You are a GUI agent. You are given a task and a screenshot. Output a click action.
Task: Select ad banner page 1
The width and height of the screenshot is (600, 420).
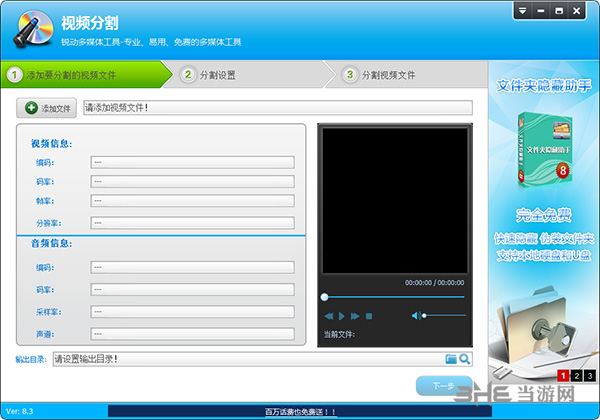(563, 376)
